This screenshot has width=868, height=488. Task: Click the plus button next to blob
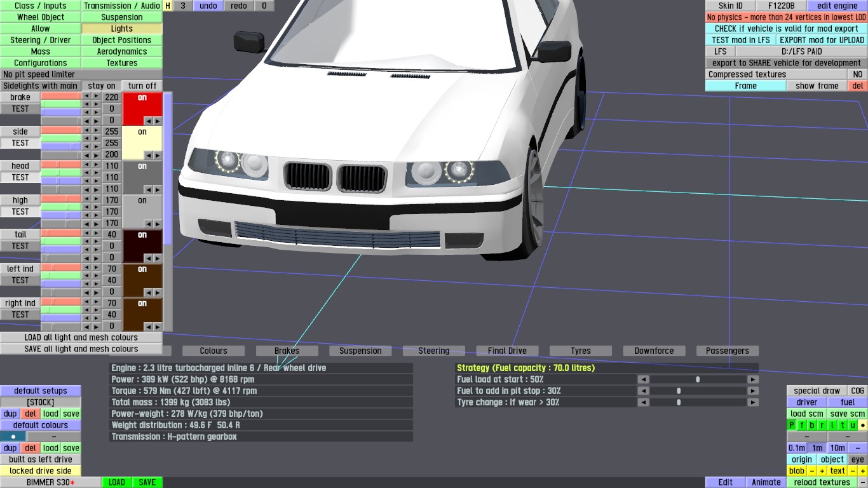click(x=822, y=471)
